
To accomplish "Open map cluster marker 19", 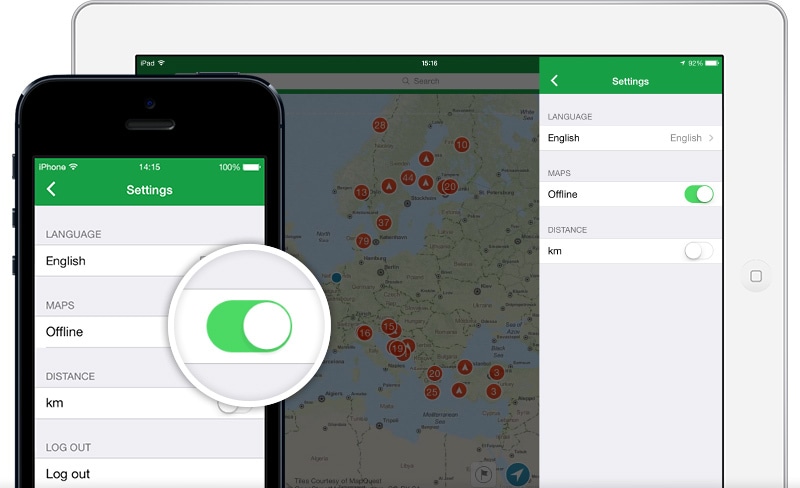I will coord(397,349).
